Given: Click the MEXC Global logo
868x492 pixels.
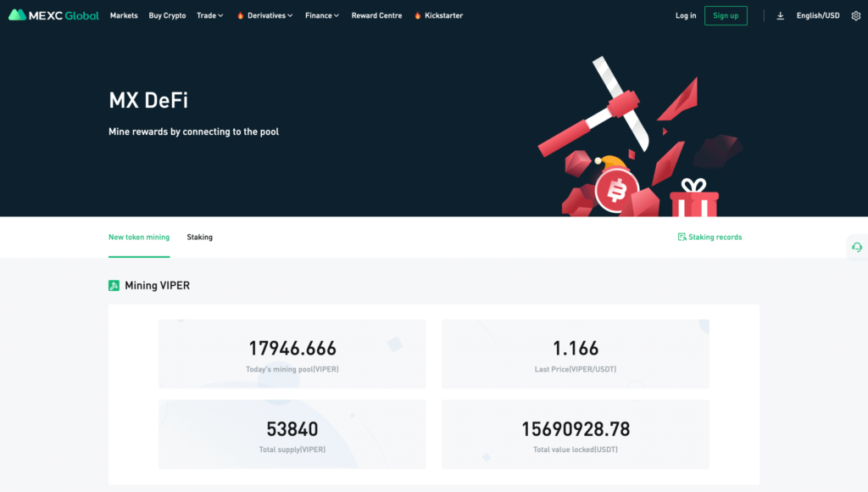Looking at the screenshot, I should 53,15.
